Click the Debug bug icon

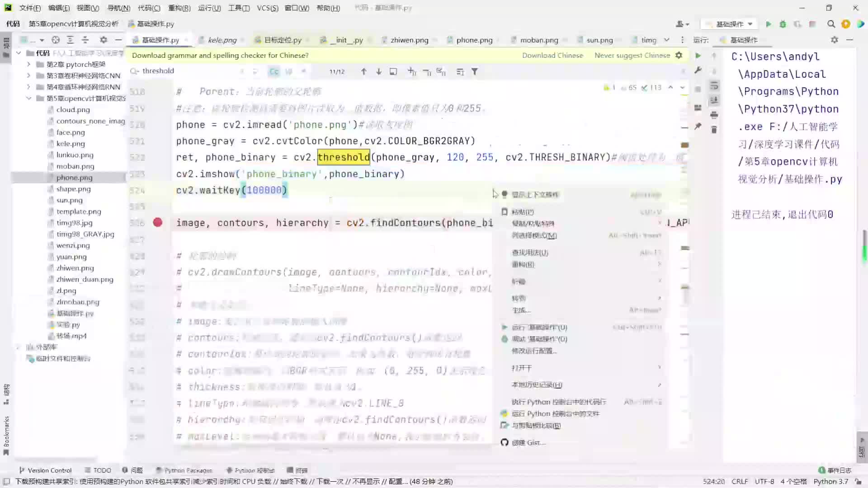click(783, 24)
